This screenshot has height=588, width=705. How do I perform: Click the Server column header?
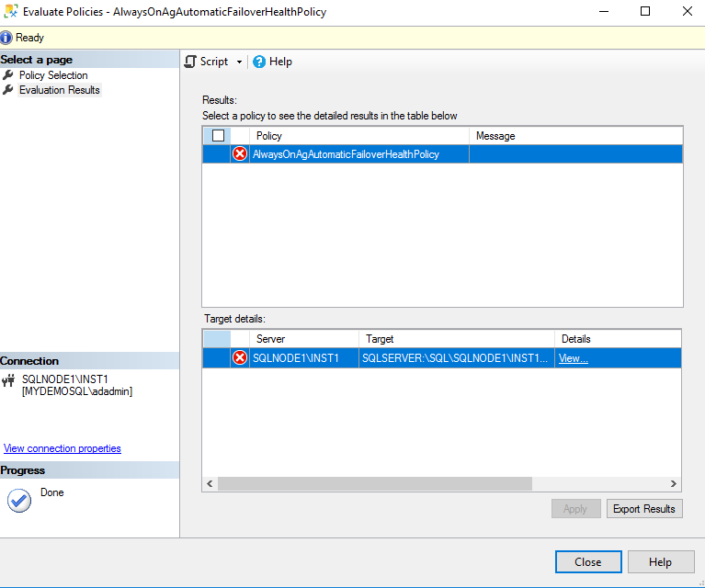click(x=304, y=339)
